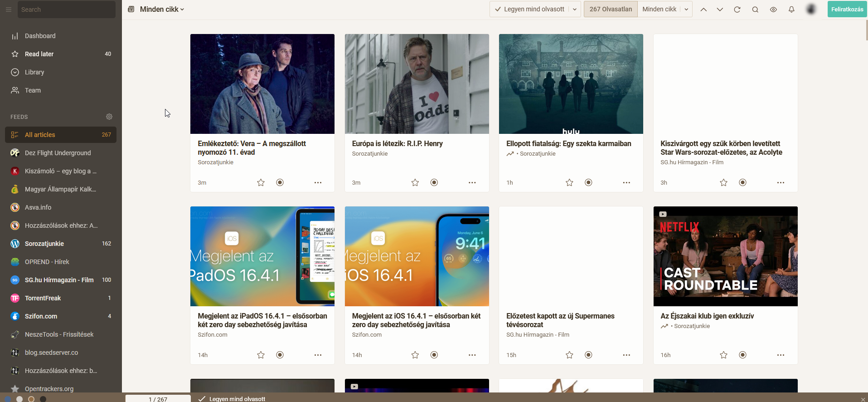Expand the Minden cikk title dropdown

(x=162, y=9)
